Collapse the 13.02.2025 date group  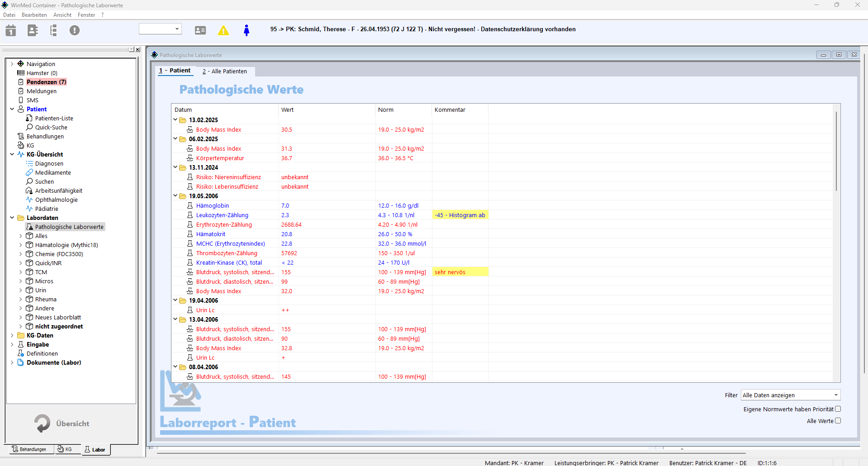pos(175,120)
